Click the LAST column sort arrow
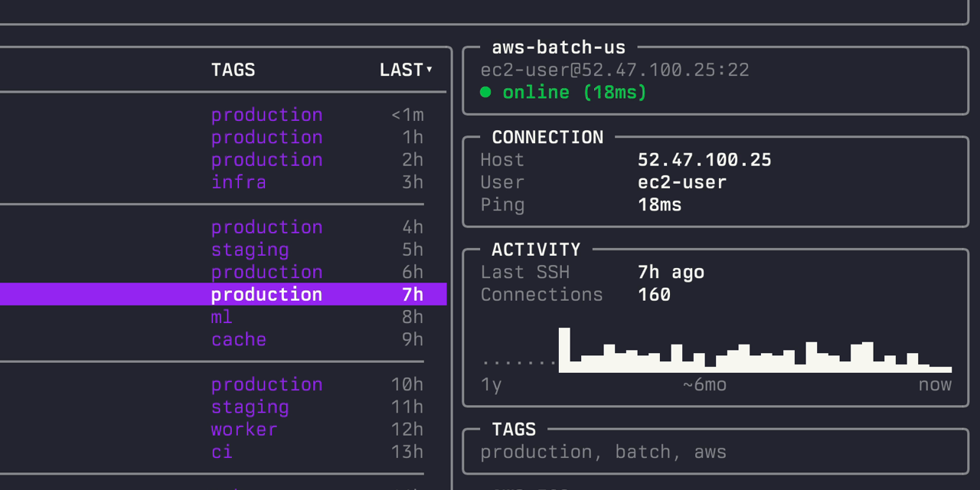 point(430,70)
